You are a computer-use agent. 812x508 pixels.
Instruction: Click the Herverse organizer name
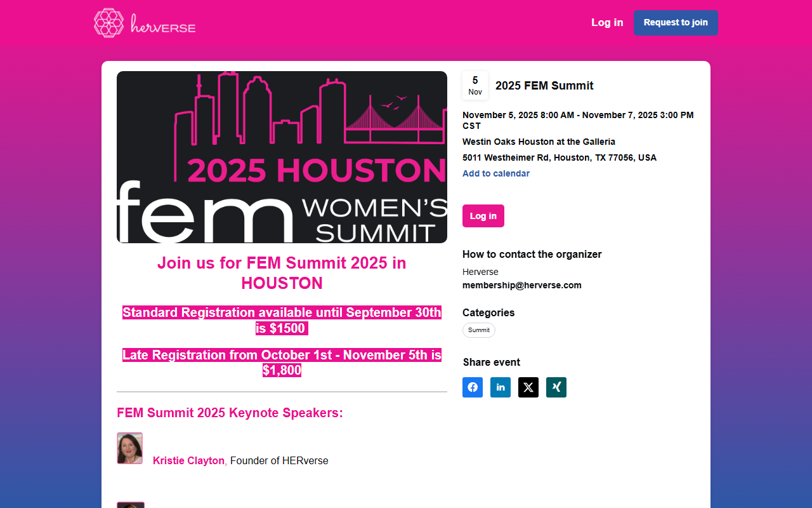pos(480,272)
